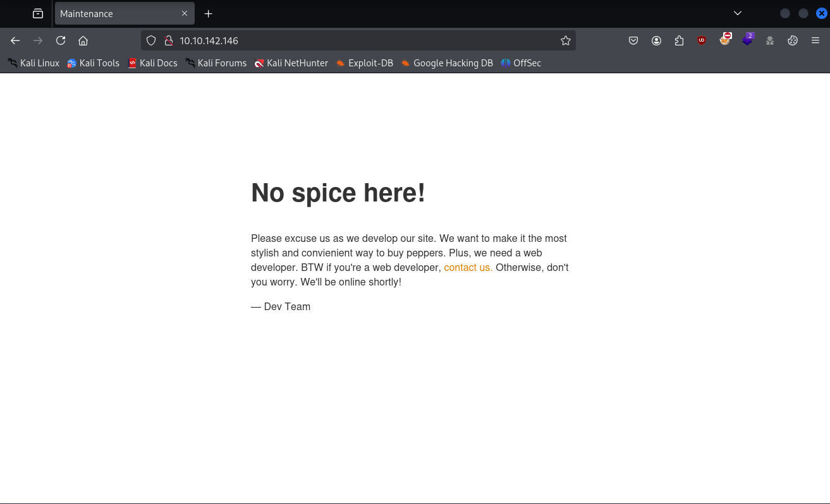830x504 pixels.
Task: Open the Kali Forums bookmark
Action: coord(216,63)
